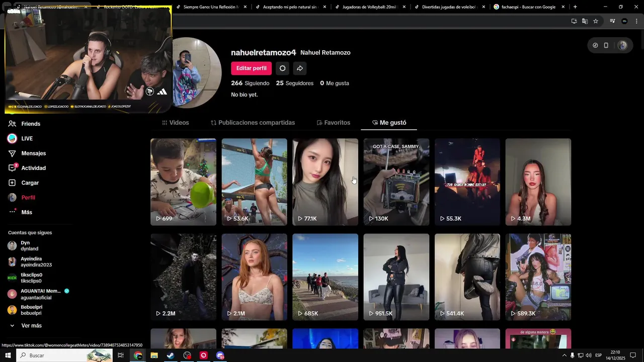644x362 pixels.
Task: Show hidden system tray icons
Action: pyautogui.click(x=564, y=355)
